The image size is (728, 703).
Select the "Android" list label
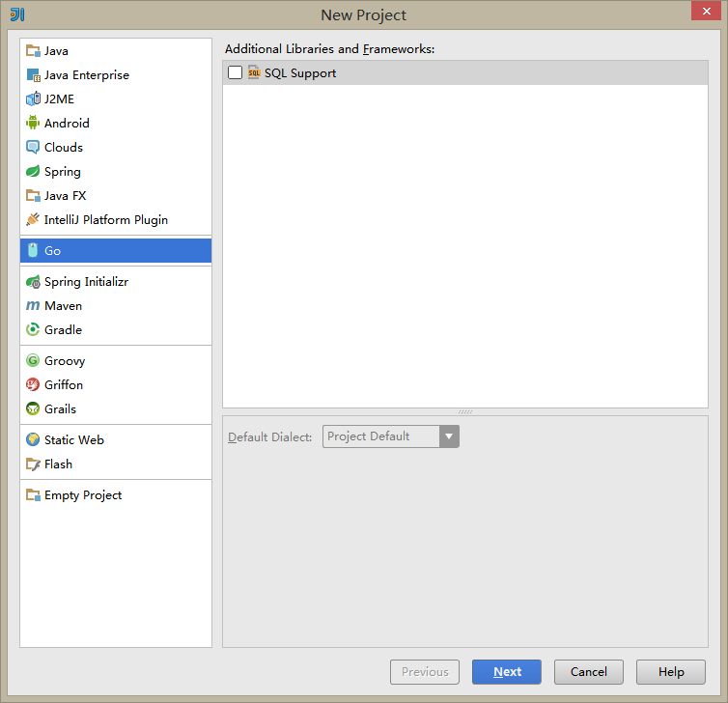pos(67,123)
